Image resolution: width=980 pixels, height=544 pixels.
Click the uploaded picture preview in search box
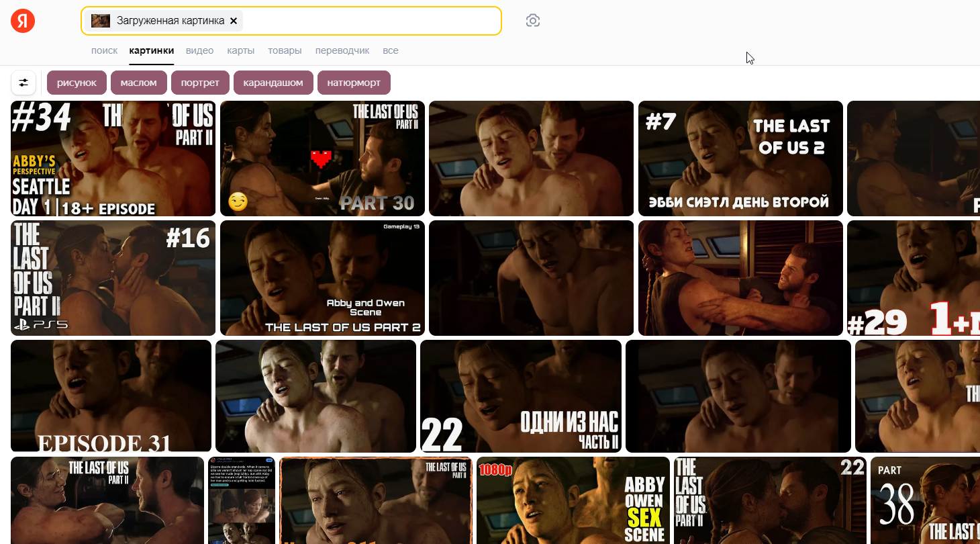pos(101,21)
